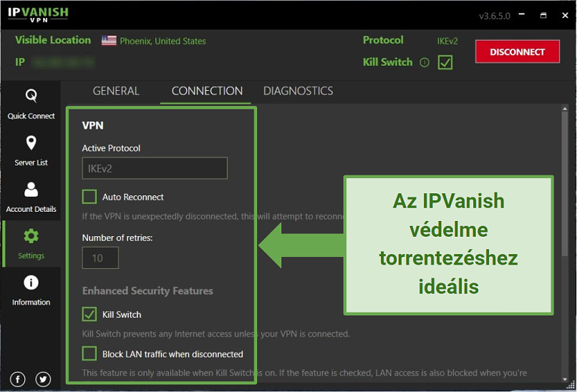
Task: Open Account Details person icon
Action: coord(31,190)
